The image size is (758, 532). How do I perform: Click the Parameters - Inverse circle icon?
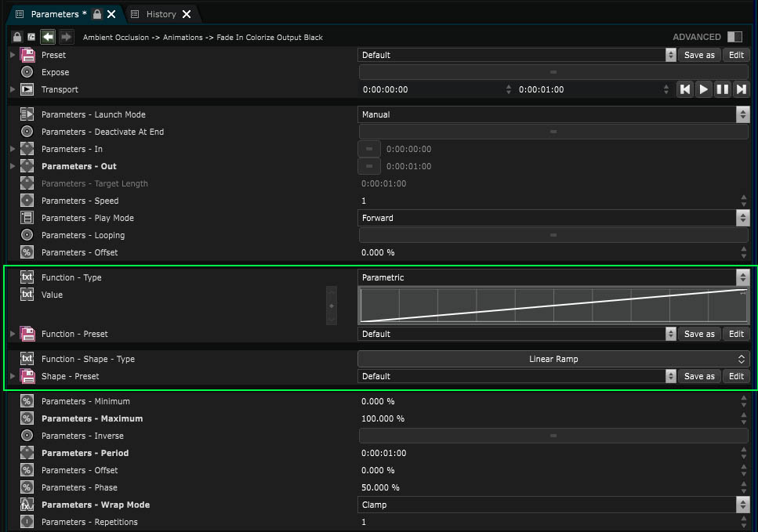point(27,436)
